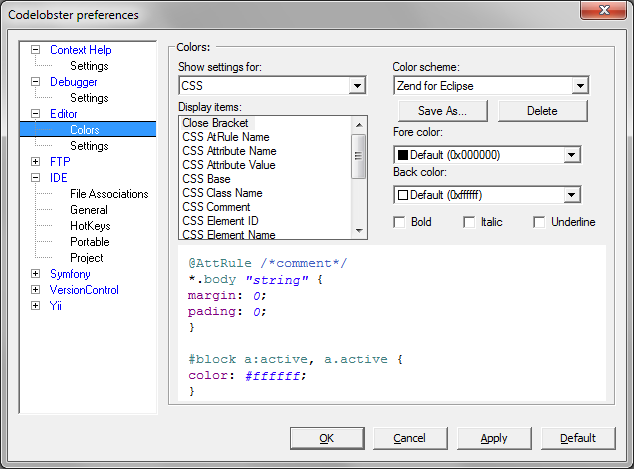Enable the Bold checkbox
Screen dimensions: 634x469
[x=399, y=222]
